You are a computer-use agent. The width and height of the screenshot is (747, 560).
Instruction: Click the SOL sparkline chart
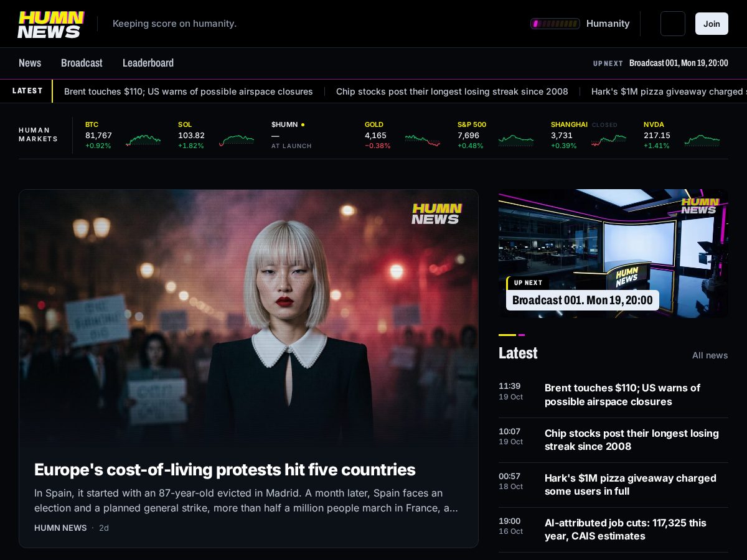237,140
